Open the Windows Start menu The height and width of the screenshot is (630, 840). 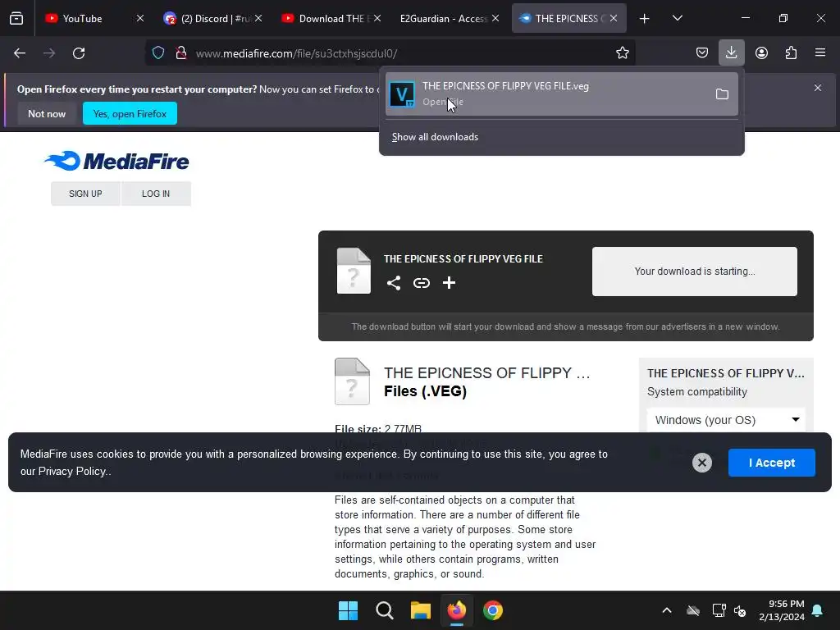pyautogui.click(x=348, y=610)
